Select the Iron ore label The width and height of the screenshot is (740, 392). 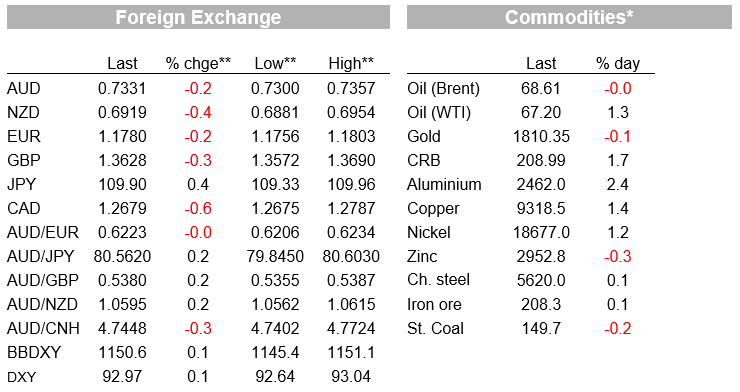(435, 304)
